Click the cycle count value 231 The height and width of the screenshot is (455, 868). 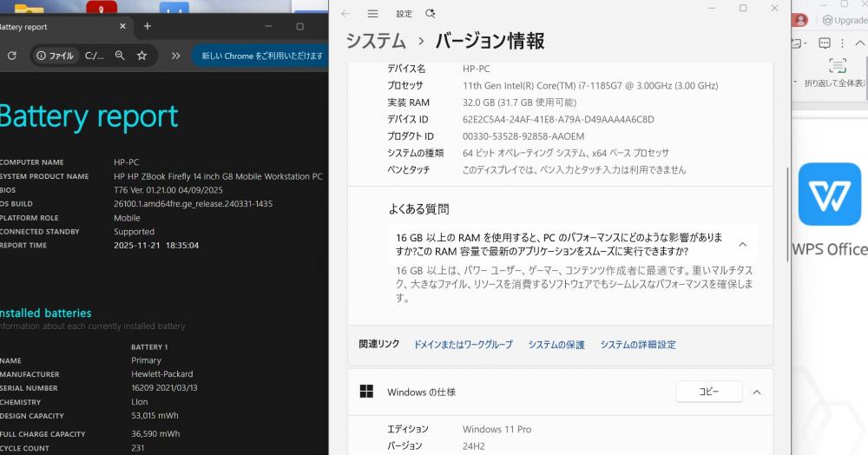pos(138,448)
